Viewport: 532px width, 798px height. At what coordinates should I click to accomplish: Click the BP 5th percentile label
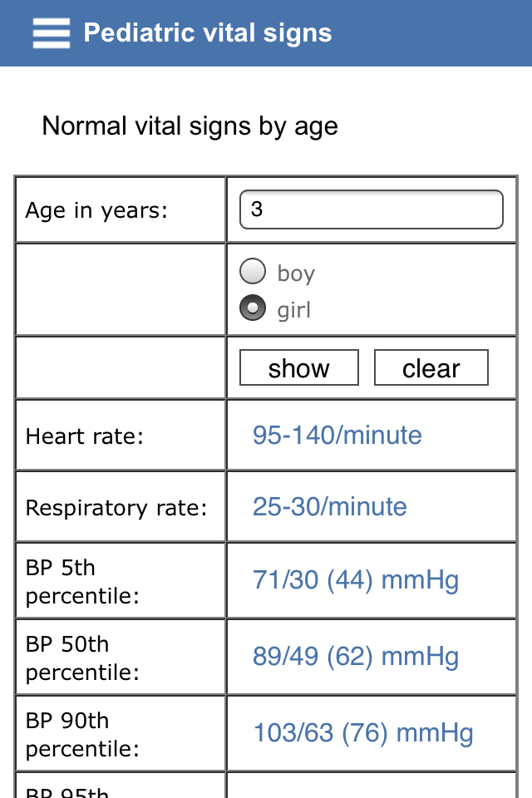[x=82, y=582]
